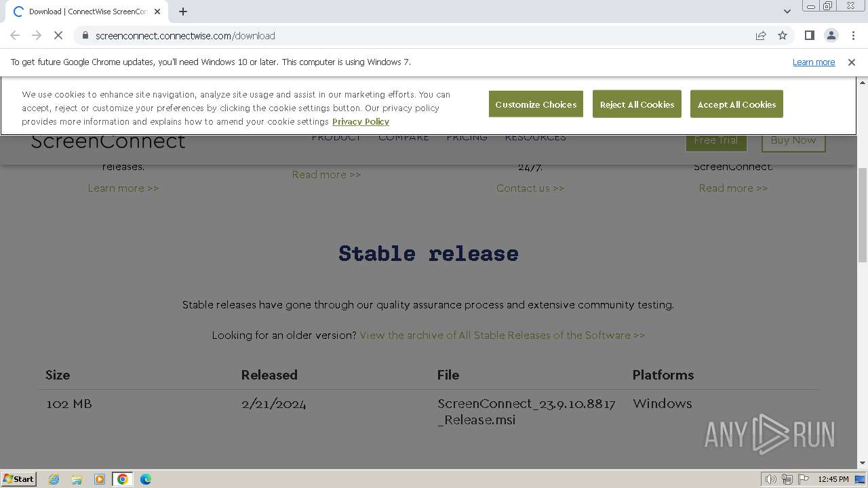Download ScreenConnect_23.9.10.8817_Release.msi file

526,411
